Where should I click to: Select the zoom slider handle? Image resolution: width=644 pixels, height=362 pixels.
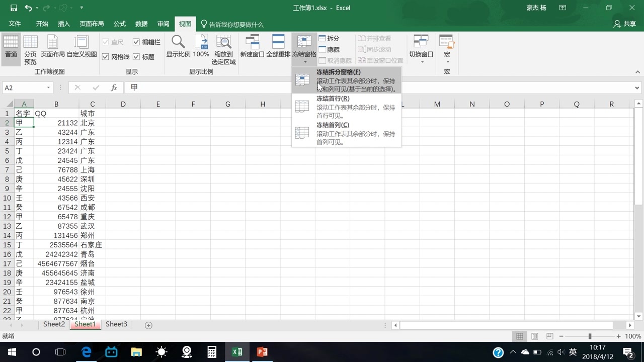tap(590, 336)
